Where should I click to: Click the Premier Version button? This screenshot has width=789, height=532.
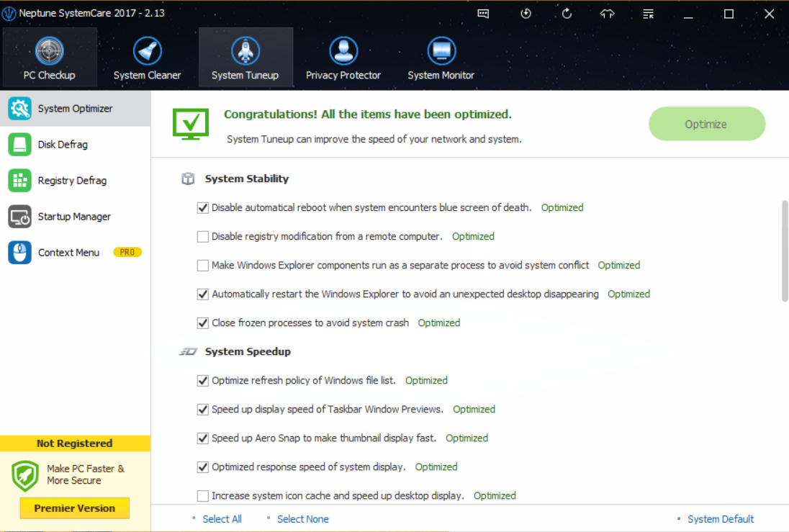(74, 508)
